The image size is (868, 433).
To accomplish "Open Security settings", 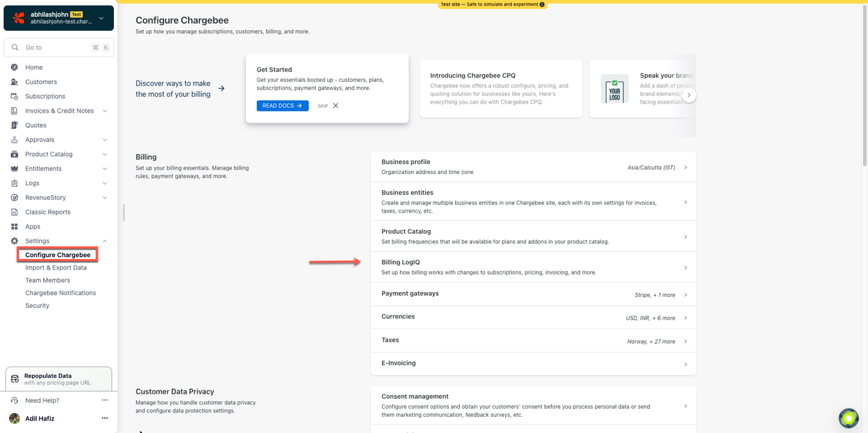I will (x=37, y=305).
